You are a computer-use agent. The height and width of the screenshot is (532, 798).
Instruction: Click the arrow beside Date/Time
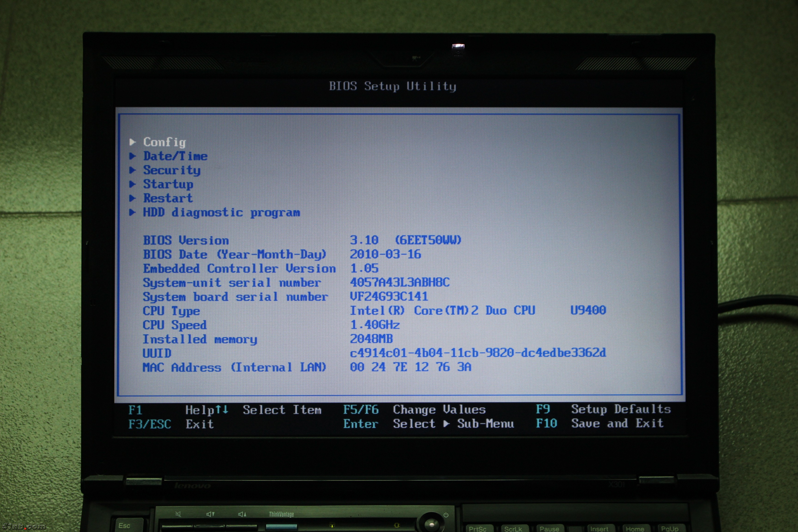133,156
